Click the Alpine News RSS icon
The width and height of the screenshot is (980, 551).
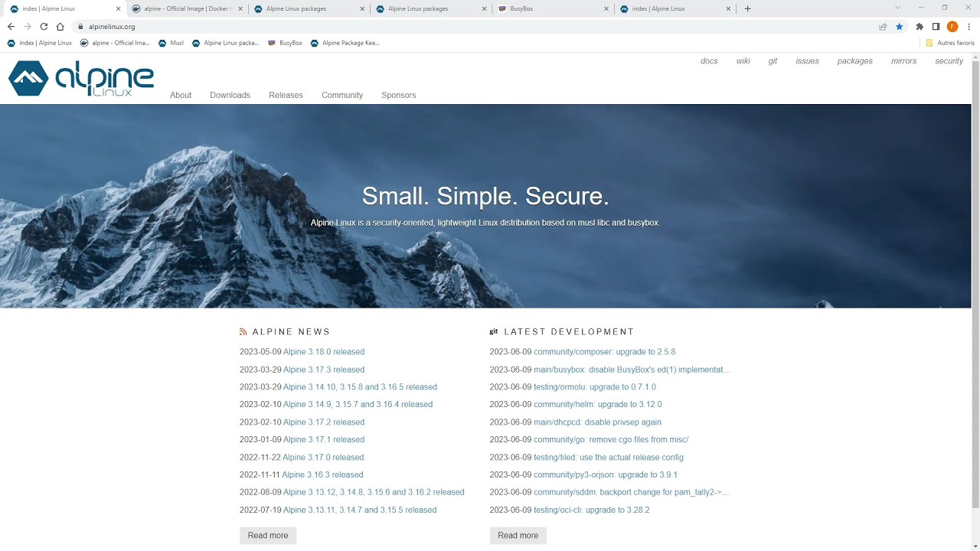[x=243, y=332]
